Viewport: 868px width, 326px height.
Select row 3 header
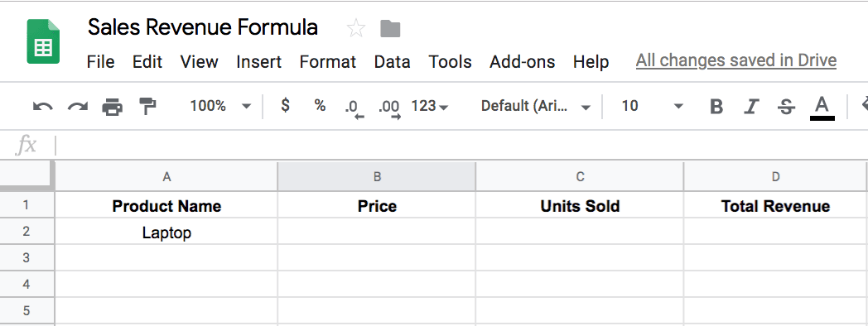click(x=27, y=257)
